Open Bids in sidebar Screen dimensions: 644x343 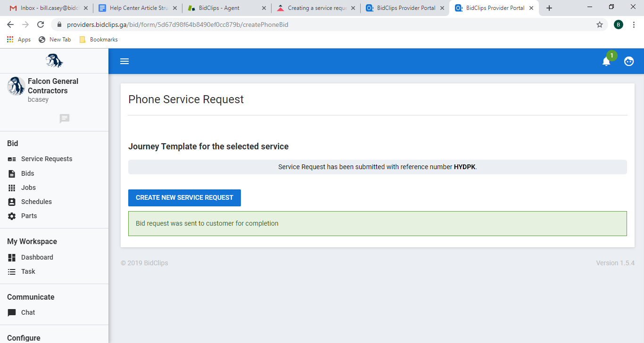coord(27,173)
